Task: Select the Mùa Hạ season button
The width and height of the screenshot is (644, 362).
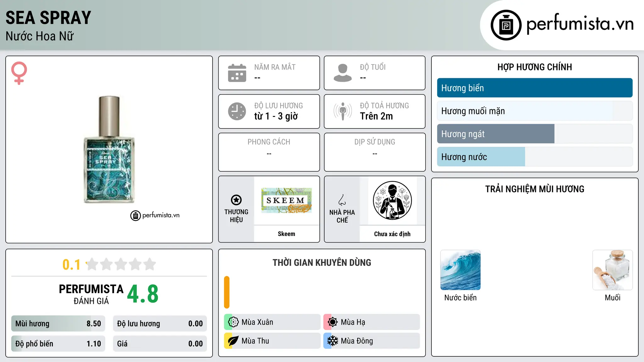Action: [x=371, y=322]
